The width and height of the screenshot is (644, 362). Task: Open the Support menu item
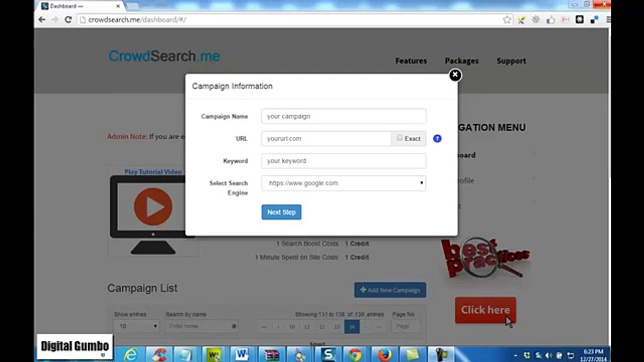[511, 61]
